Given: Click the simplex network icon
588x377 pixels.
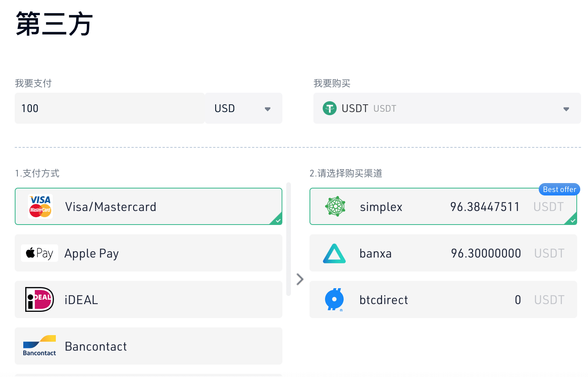Looking at the screenshot, I should tap(334, 206).
